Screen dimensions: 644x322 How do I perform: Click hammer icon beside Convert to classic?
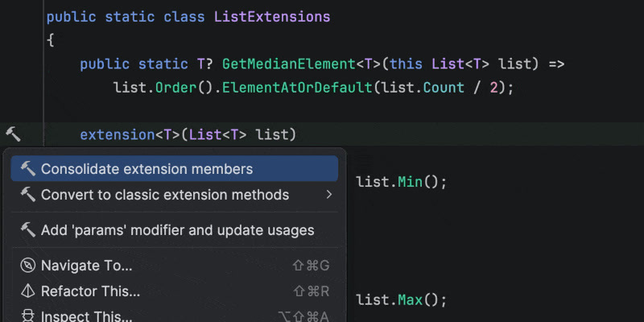28,195
